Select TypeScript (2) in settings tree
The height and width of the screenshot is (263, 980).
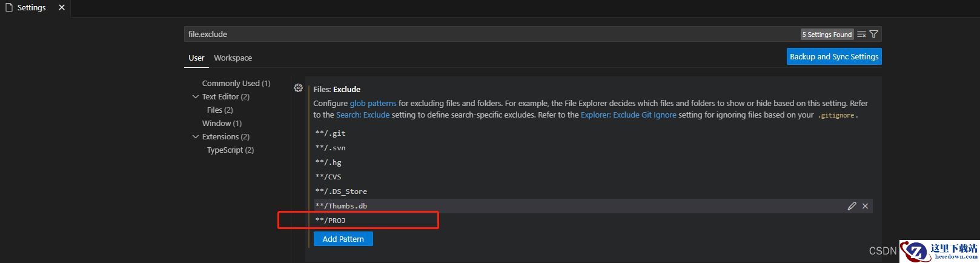tap(230, 150)
